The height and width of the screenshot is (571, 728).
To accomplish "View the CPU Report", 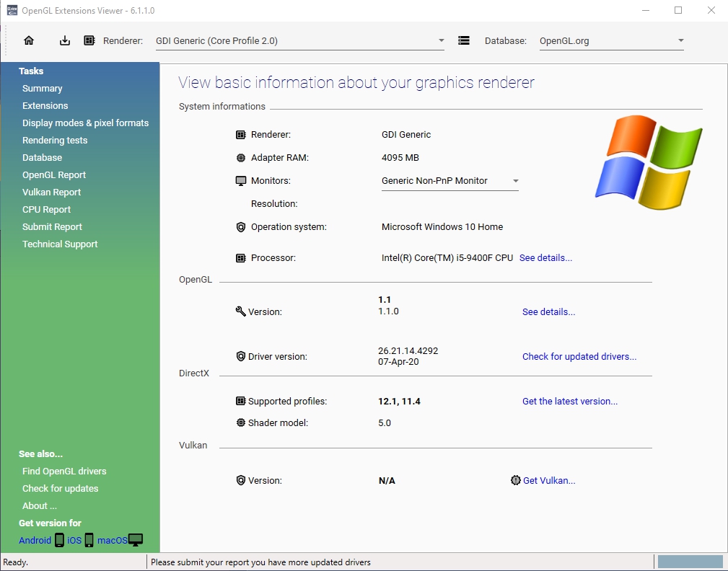I will point(46,210).
